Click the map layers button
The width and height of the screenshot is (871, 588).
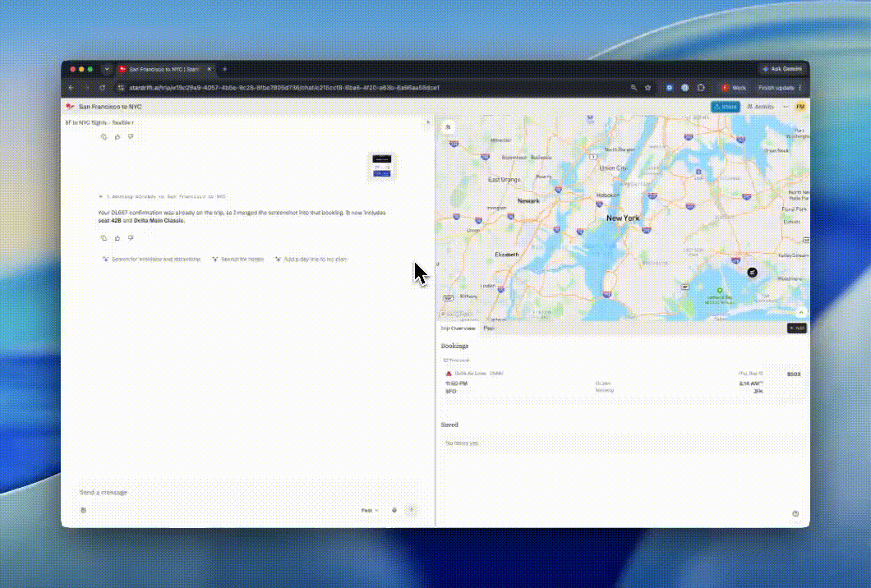448,127
